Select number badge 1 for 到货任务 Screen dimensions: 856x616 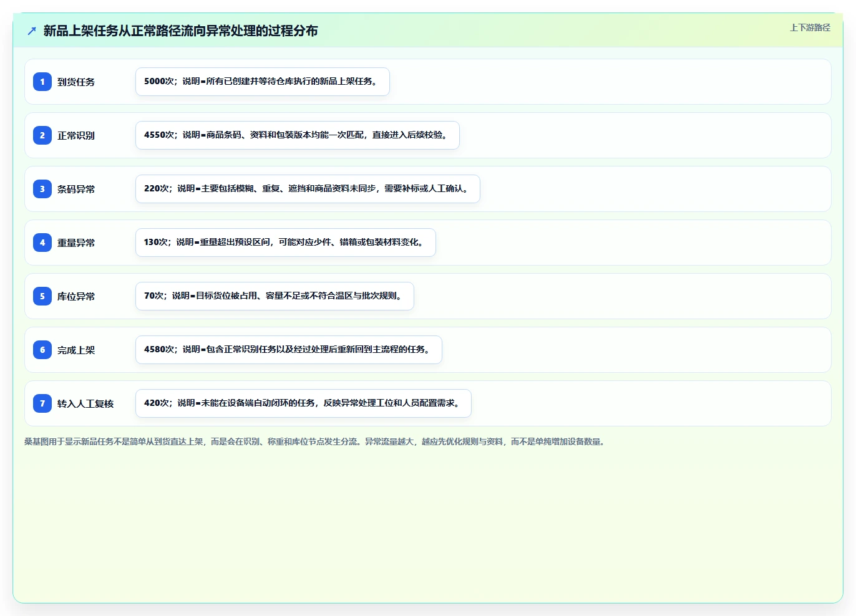42,82
